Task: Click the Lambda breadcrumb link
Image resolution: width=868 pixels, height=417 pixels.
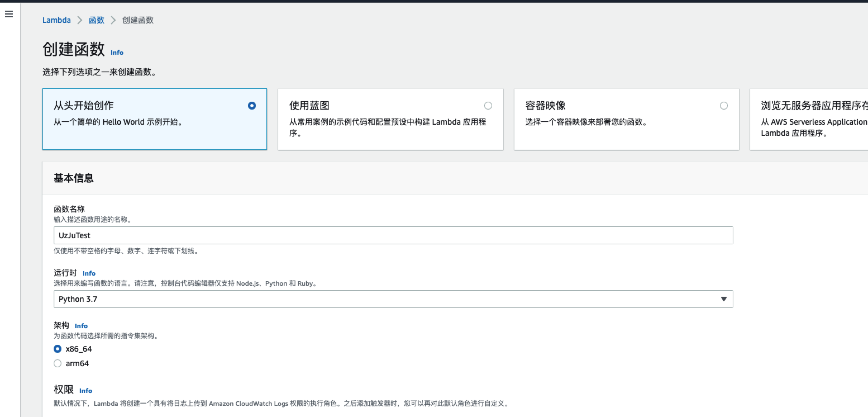Action: [56, 20]
